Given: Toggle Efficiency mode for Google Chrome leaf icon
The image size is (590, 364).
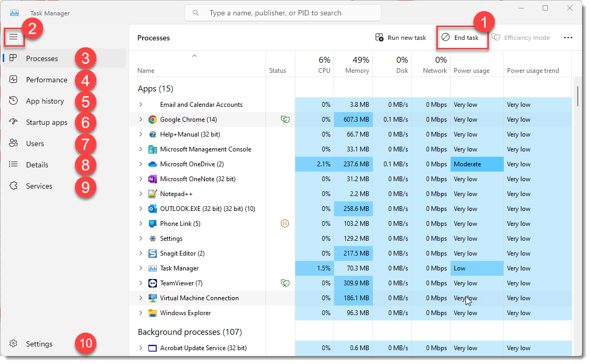Looking at the screenshot, I should pos(285,119).
